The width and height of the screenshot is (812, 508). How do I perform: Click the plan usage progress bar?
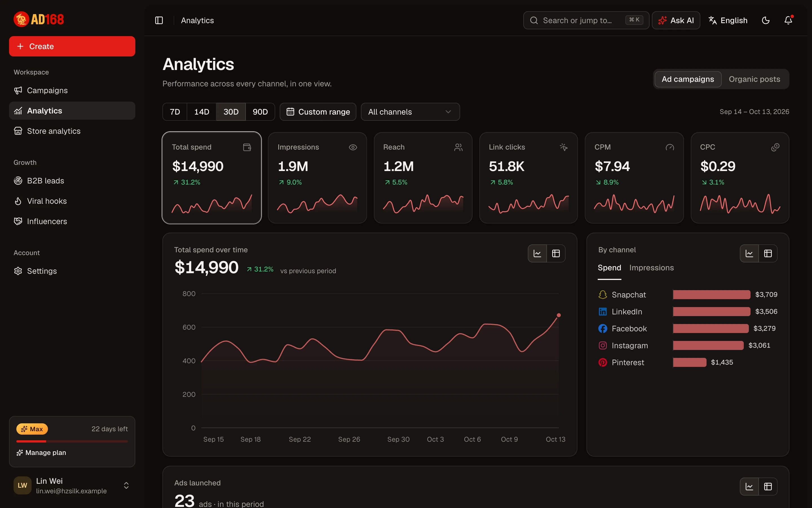point(72,441)
